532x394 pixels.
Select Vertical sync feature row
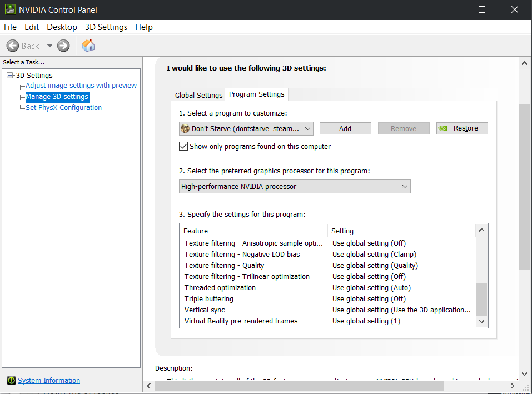pyautogui.click(x=328, y=310)
